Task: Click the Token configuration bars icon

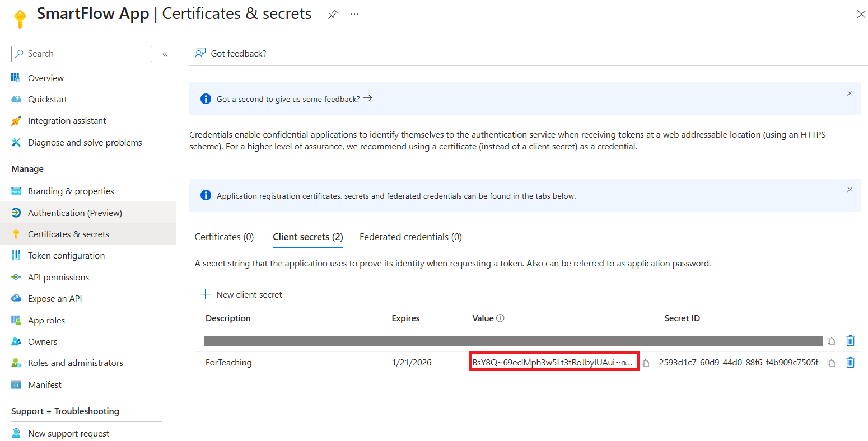Action: tap(16, 255)
